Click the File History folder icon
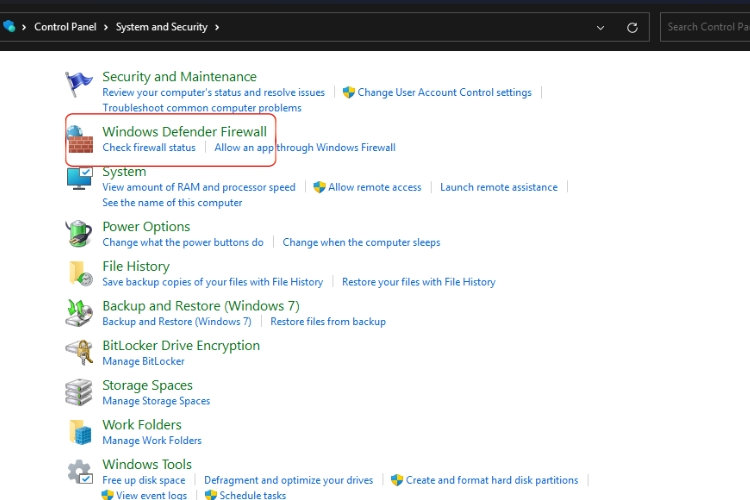Screen dimensions: 750x500 [x=79, y=273]
